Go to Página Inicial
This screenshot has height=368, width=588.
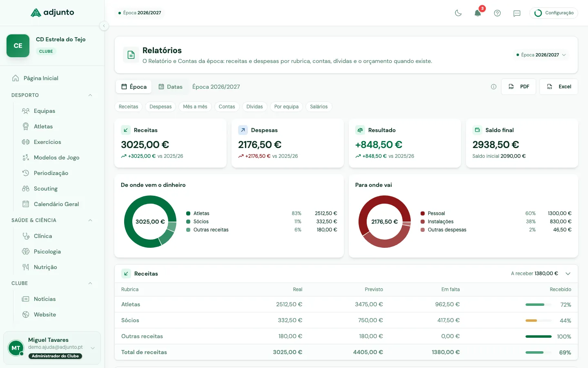[52, 78]
